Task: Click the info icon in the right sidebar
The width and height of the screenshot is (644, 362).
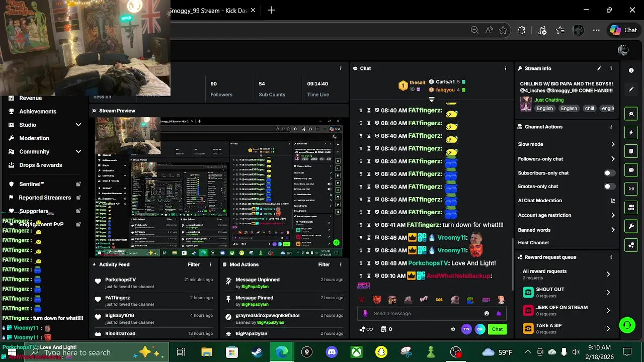Action: (631, 70)
